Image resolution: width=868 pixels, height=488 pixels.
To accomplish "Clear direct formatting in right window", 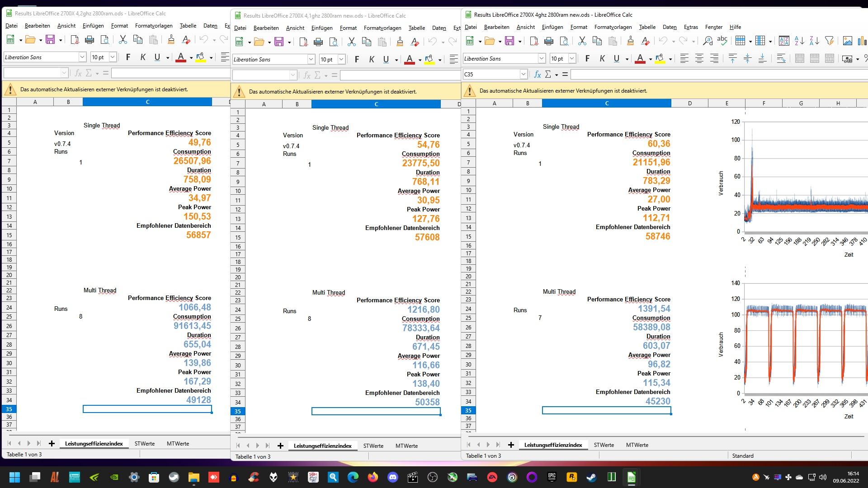I will pos(645,41).
